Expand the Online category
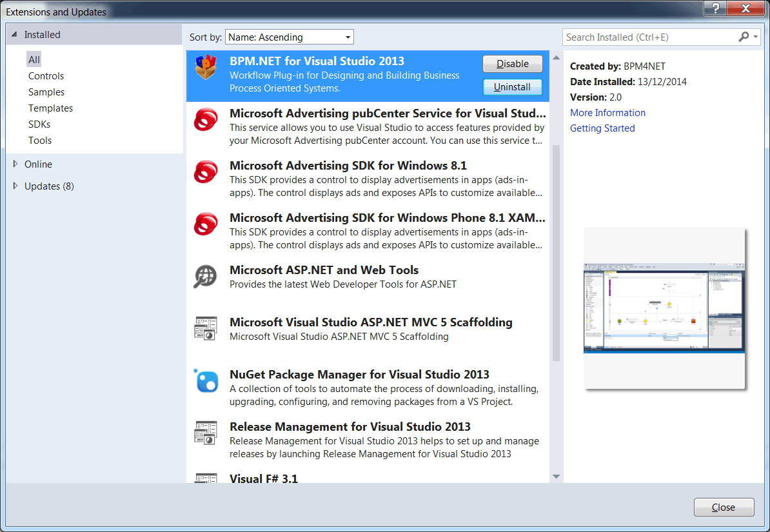 click(x=15, y=164)
